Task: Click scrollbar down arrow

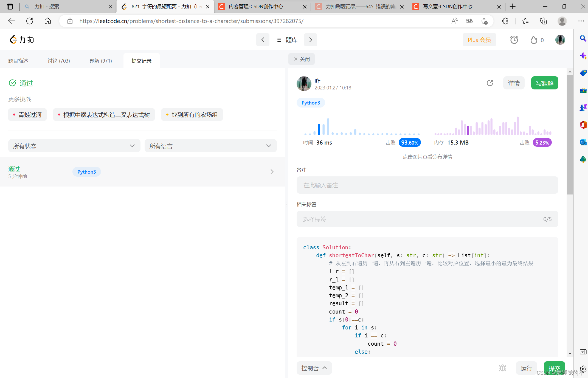Action: [570, 354]
